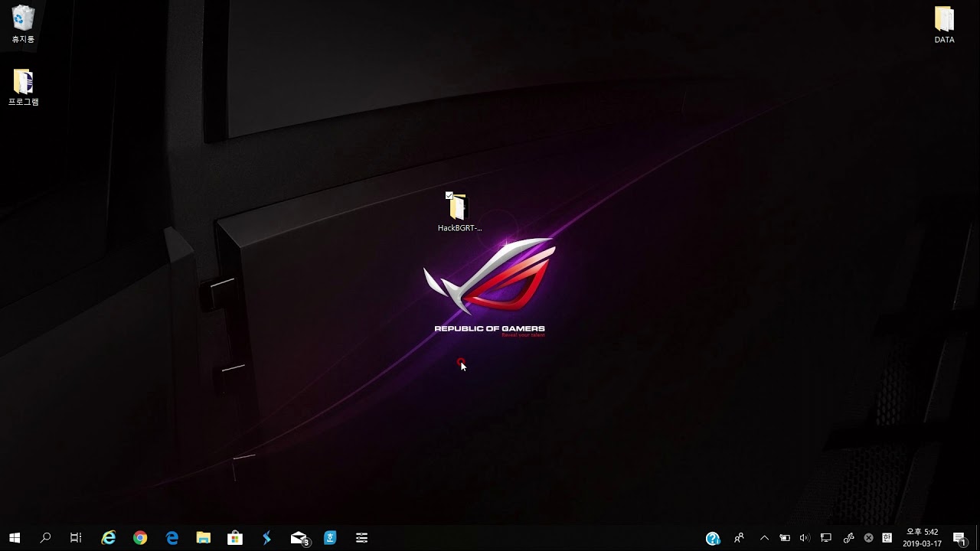Launch Google Chrome from taskbar

click(x=140, y=538)
